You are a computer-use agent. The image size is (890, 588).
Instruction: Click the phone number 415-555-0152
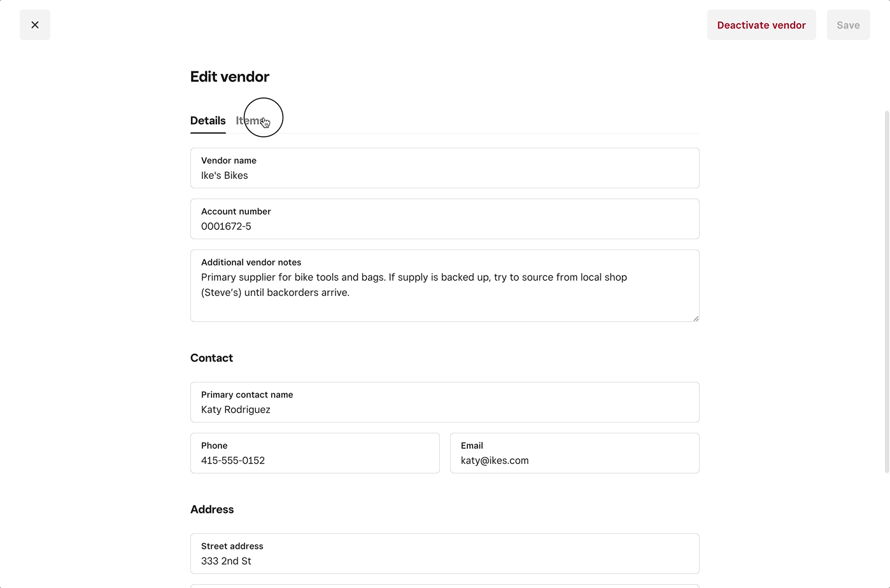[x=233, y=460]
